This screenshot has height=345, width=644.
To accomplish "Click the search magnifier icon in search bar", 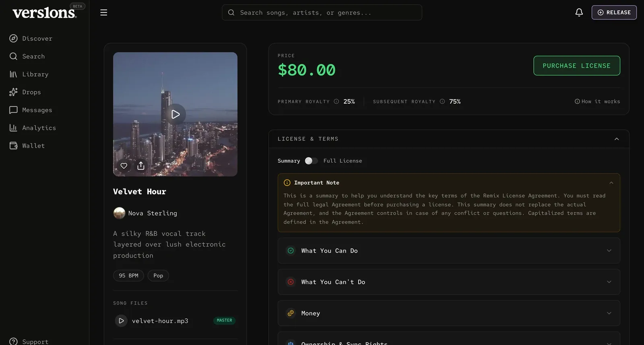I will (x=231, y=12).
